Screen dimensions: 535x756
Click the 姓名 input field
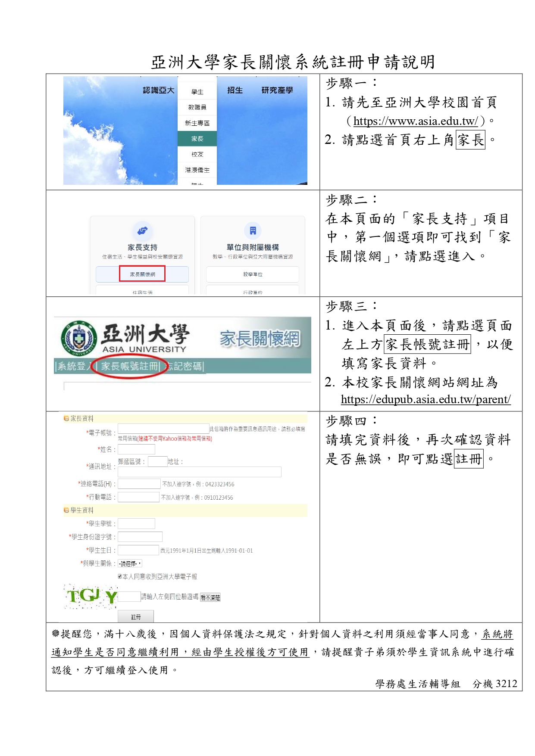(136, 449)
